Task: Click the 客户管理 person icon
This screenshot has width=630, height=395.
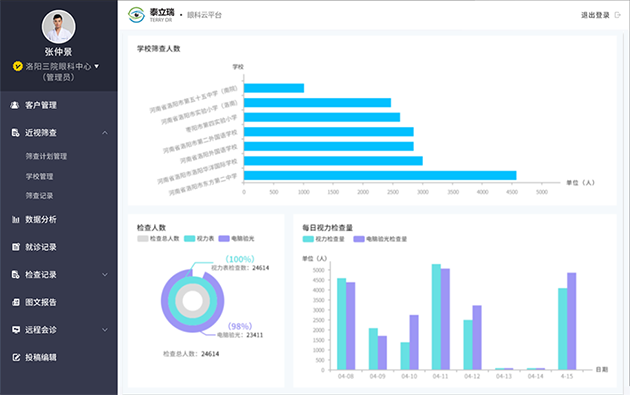Action: click(15, 105)
